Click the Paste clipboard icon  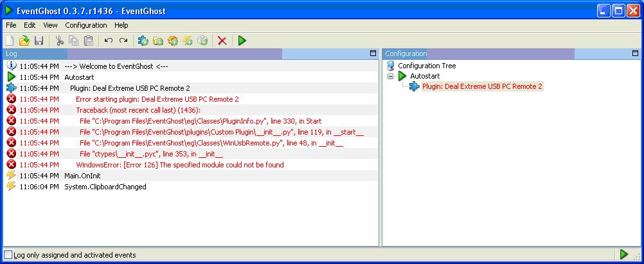pyautogui.click(x=89, y=41)
